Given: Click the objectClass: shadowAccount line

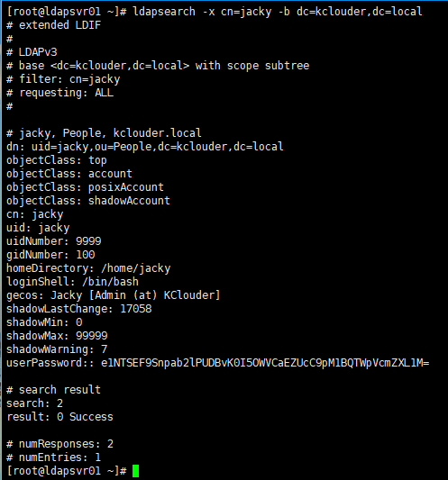Looking at the screenshot, I should point(88,201).
